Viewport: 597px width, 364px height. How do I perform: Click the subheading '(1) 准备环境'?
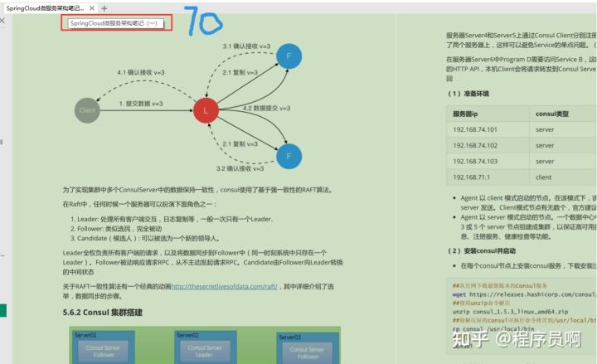[468, 94]
